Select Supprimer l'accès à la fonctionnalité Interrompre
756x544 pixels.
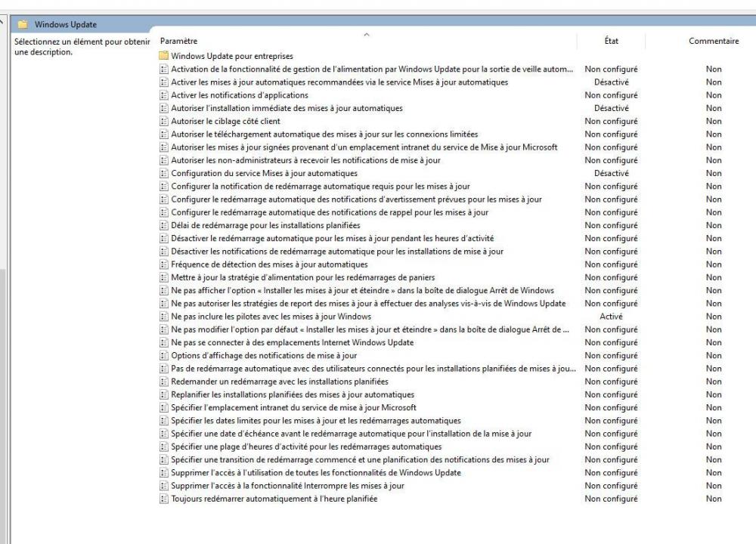[287, 486]
